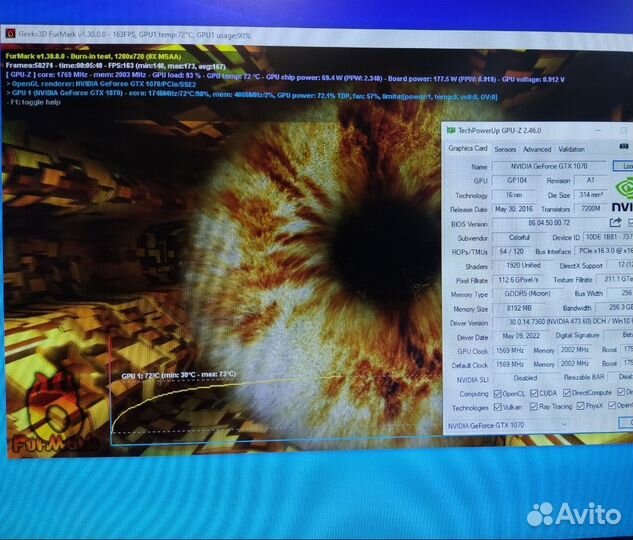Viewport: 633px width, 540px height.
Task: Click 'FurMark v1.30.0.0 - Burn-in test' heading line
Action: pos(93,57)
